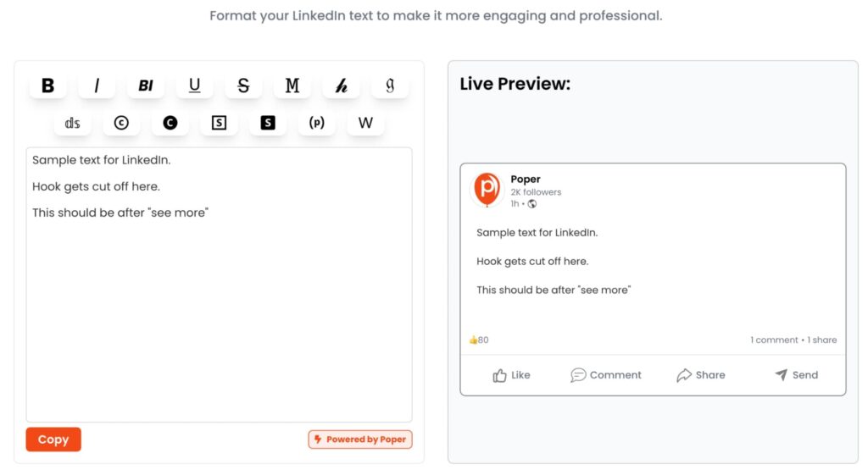Viewport: 868px width, 470px height.
Task: Apply bold formatting with the B button
Action: 47,86
